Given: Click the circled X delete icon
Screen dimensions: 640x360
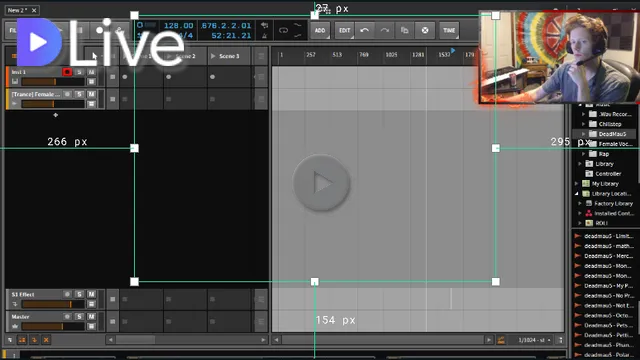Looking at the screenshot, I should (425, 30).
